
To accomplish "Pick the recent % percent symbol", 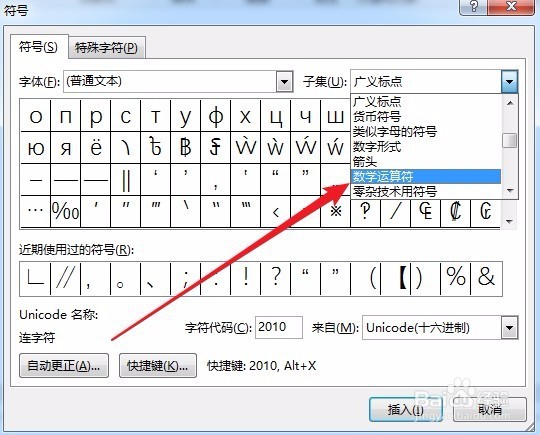I will [455, 278].
